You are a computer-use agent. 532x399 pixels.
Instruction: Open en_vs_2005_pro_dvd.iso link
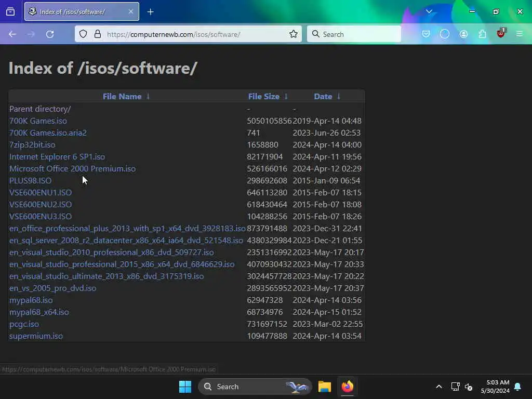point(52,288)
